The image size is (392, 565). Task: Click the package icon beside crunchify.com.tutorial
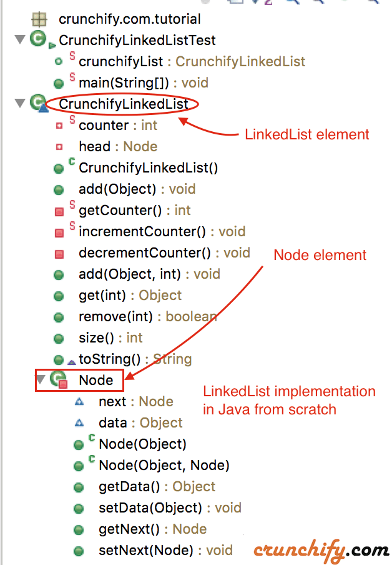(39, 19)
